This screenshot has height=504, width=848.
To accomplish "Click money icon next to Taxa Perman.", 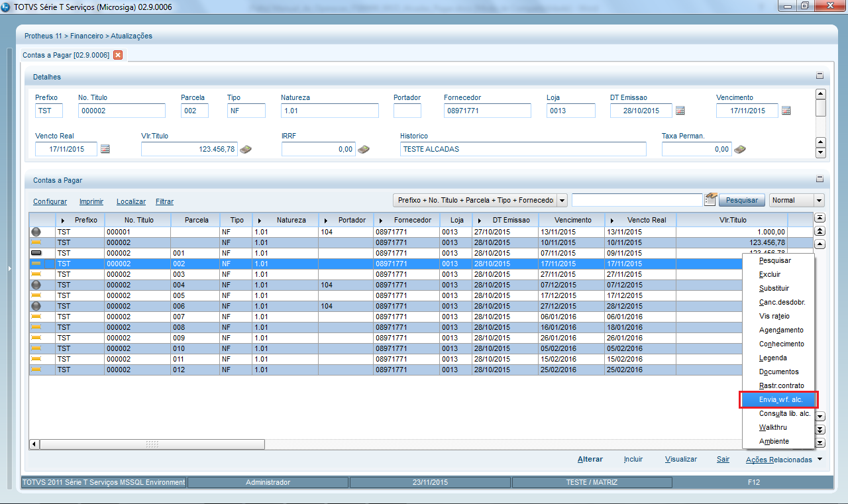I will [x=740, y=149].
